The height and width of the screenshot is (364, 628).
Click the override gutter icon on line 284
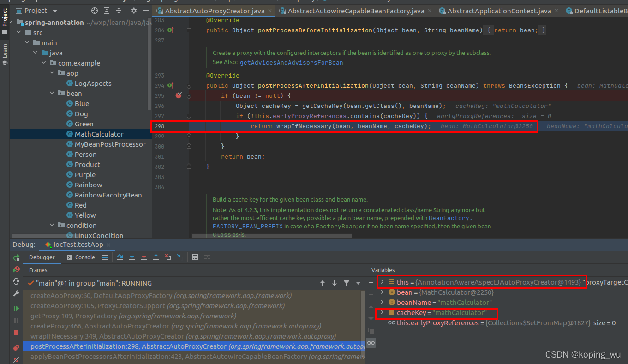(170, 30)
